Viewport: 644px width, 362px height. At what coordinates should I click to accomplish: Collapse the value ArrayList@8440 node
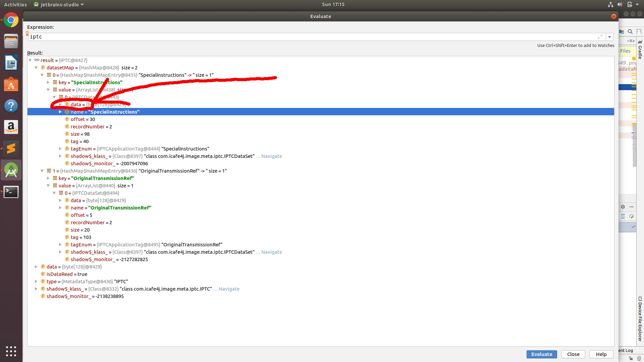[x=48, y=185]
